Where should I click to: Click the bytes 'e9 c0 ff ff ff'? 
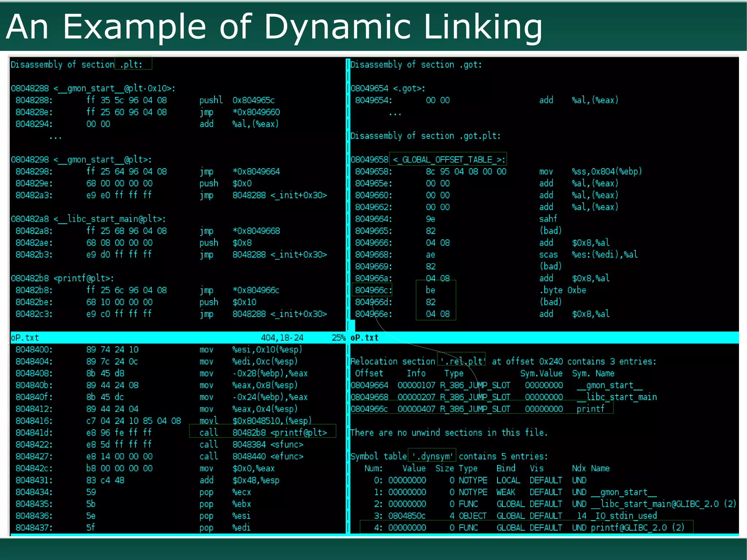(119, 314)
